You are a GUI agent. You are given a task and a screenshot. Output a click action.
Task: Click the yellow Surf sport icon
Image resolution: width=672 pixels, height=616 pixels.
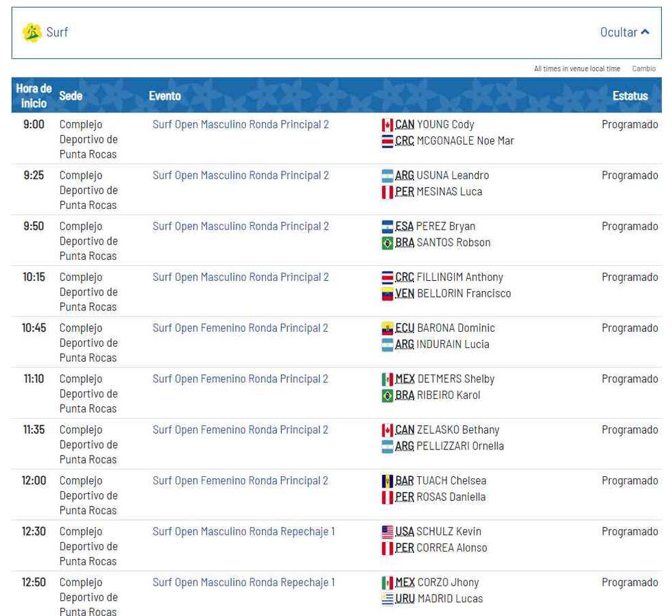click(x=32, y=32)
